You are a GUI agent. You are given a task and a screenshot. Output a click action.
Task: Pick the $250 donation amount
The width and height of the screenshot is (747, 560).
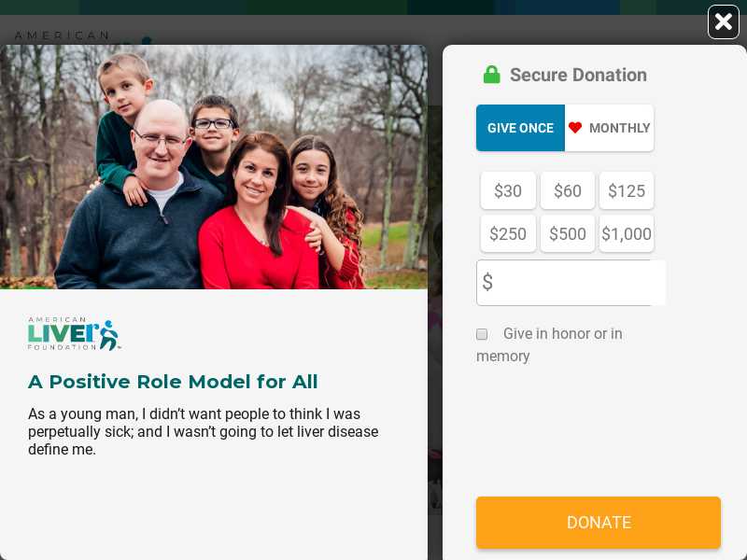pos(508,234)
